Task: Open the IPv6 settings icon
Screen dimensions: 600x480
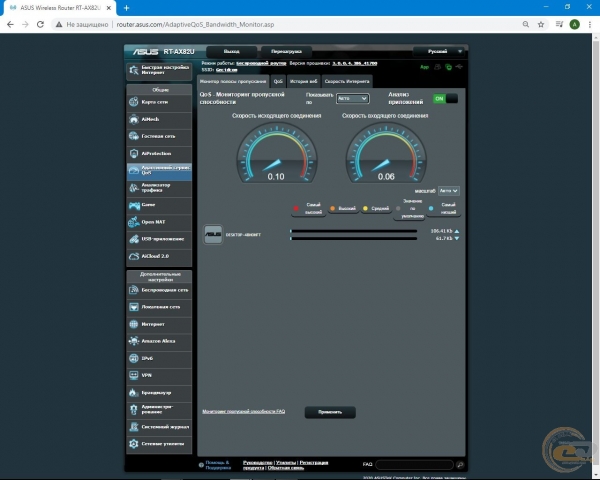Action: pos(134,358)
